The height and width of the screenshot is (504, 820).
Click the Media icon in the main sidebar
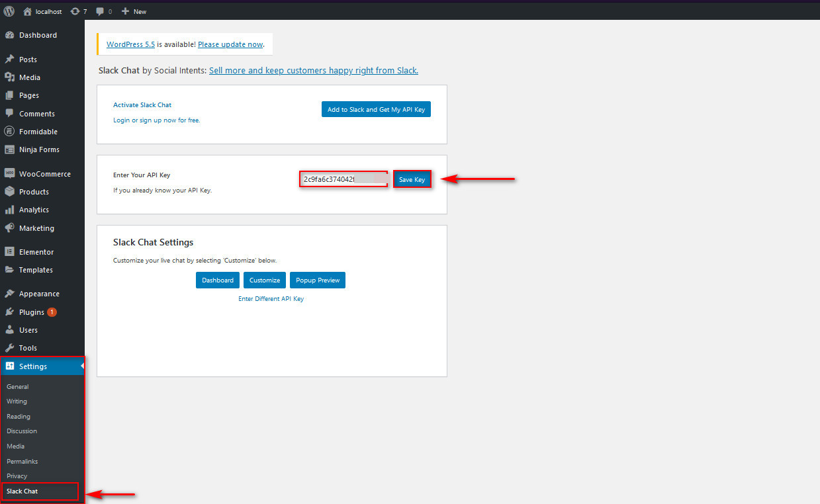pos(9,77)
